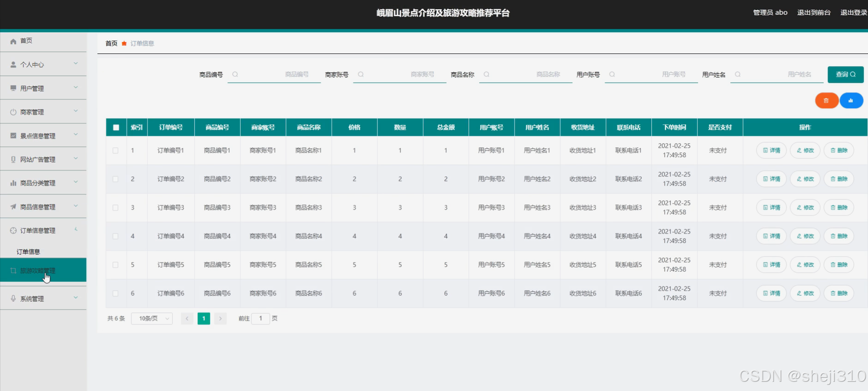Go to pagination page 1
Image resolution: width=868 pixels, height=391 pixels.
[x=204, y=319]
